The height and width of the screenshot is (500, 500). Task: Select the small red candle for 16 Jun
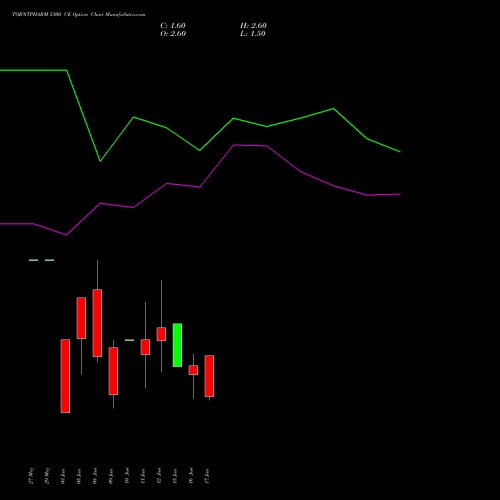click(x=193, y=370)
